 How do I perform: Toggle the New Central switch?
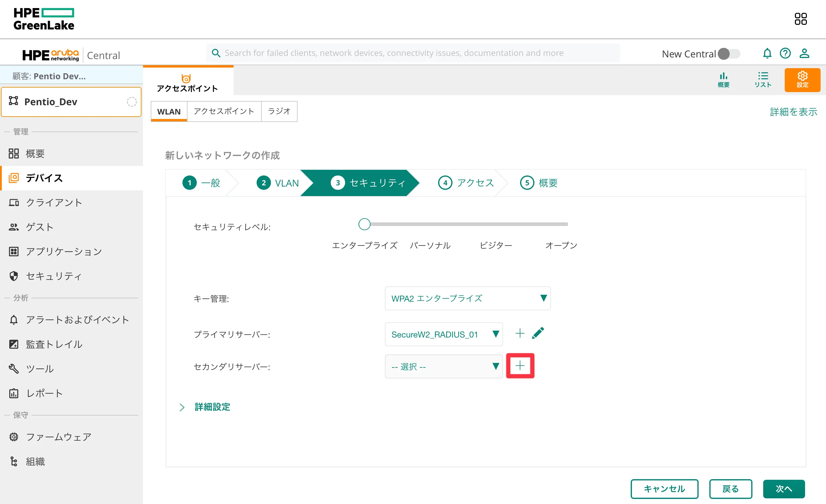tap(729, 54)
